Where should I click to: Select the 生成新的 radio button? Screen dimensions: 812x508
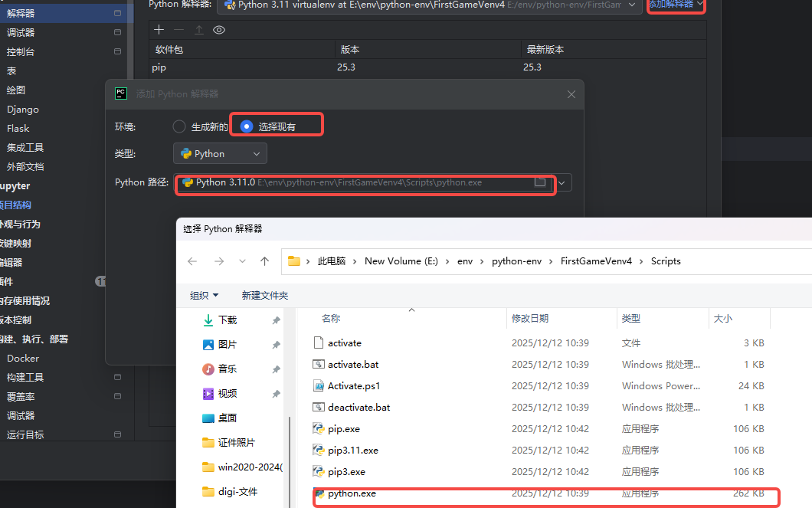tap(179, 126)
